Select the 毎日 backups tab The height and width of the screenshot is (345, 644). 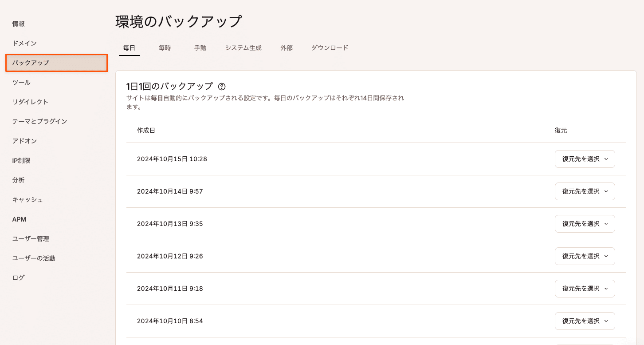pyautogui.click(x=129, y=48)
